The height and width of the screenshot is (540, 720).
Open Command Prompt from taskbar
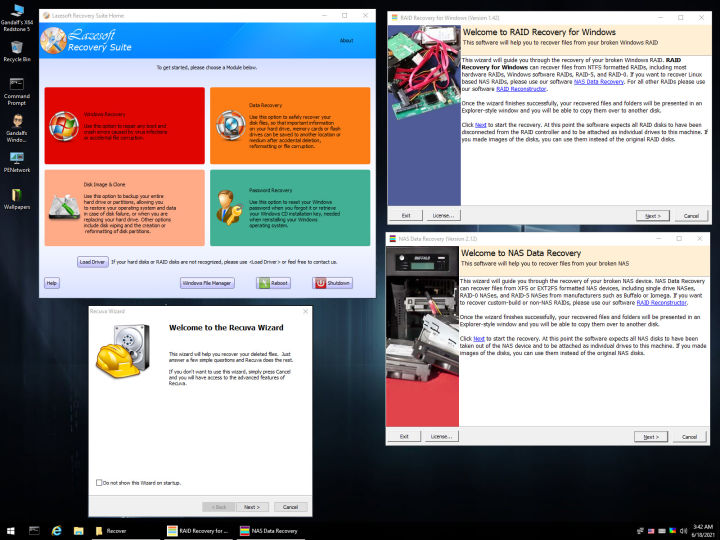(34, 531)
